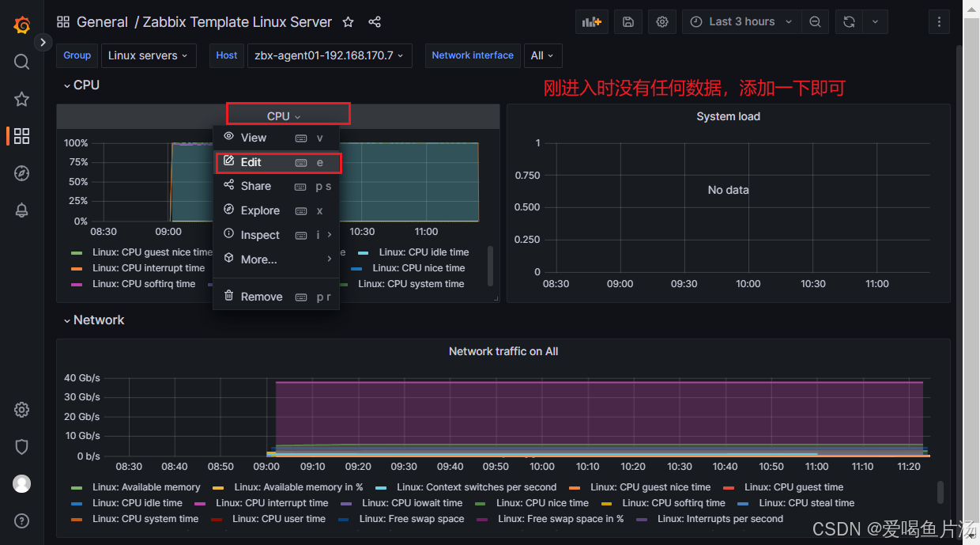Click the swatch for Linux: CPU user time
Viewport: 980px width, 545px height.
click(217, 519)
